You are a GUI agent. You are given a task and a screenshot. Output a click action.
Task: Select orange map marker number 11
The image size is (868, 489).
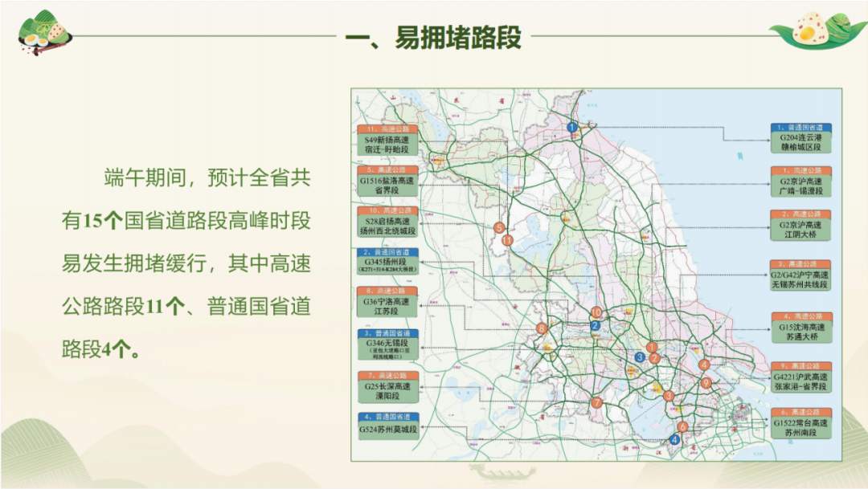click(507, 239)
